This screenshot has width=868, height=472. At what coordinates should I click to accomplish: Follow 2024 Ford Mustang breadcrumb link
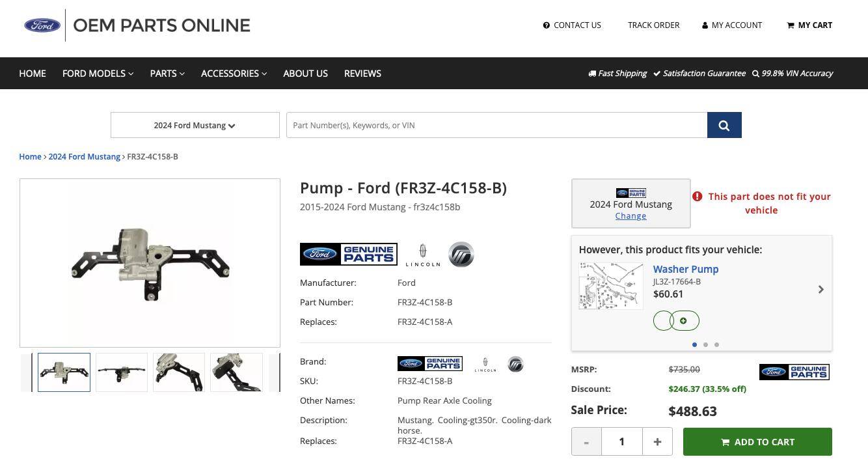click(x=84, y=157)
